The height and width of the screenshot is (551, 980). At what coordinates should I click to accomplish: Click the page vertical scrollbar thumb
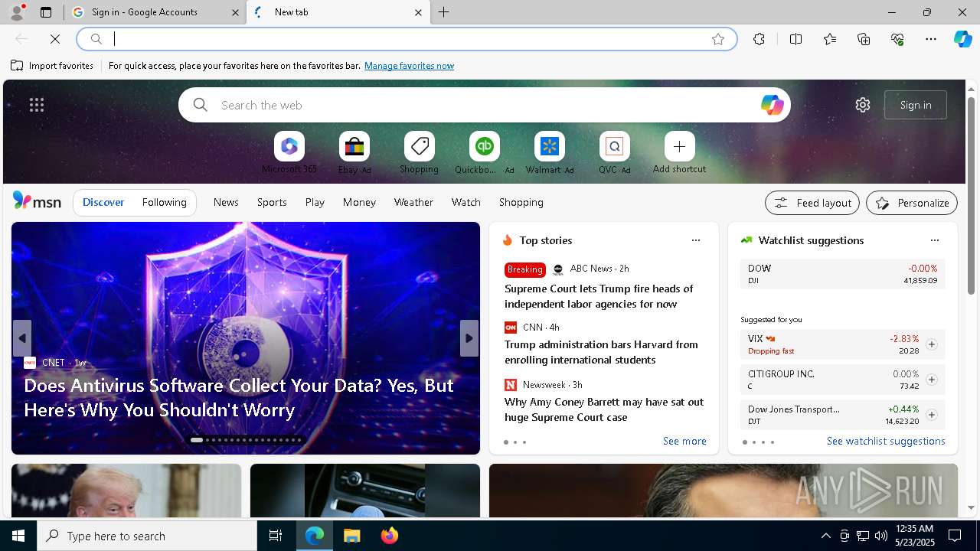(971, 195)
